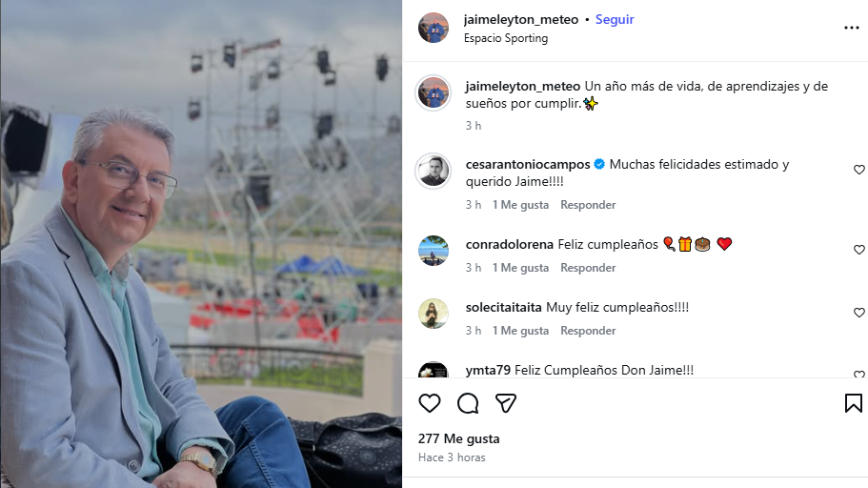Open solecitaitaita's profile avatar
Image resolution: width=868 pixels, height=488 pixels.
[434, 314]
